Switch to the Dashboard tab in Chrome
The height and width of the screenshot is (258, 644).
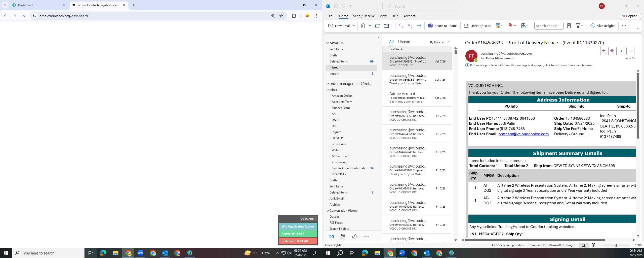[x=39, y=5]
